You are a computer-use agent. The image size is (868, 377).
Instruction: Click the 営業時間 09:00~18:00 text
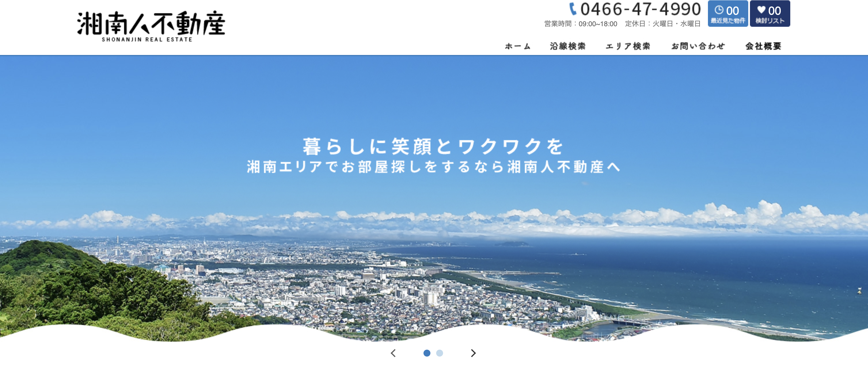coord(581,24)
